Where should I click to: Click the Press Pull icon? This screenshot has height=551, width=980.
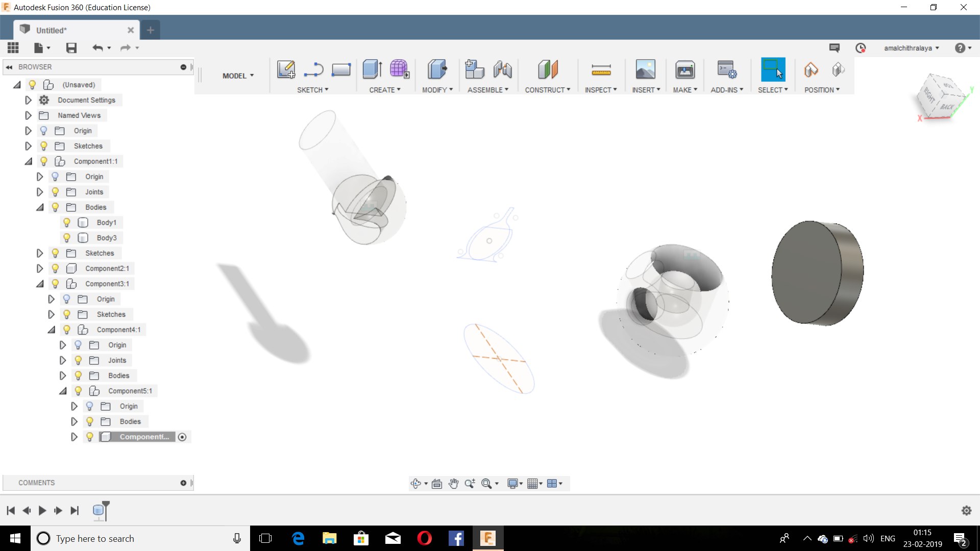click(436, 69)
